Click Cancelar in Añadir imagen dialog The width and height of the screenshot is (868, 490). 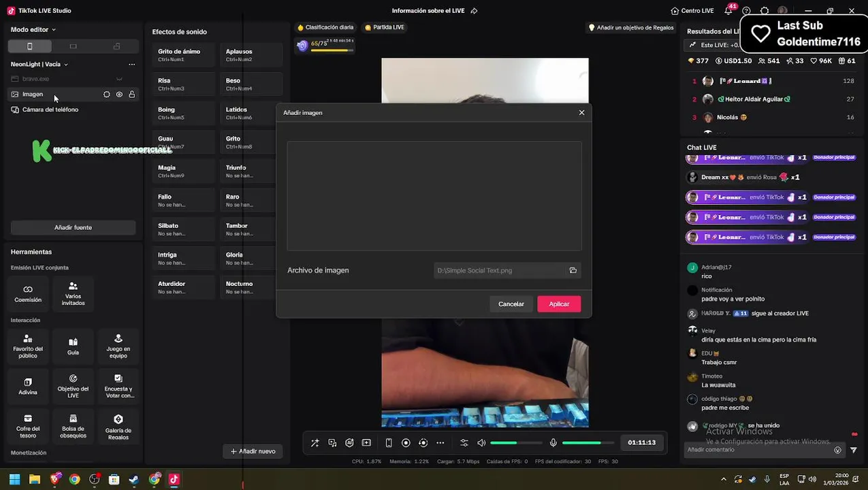pos(511,304)
